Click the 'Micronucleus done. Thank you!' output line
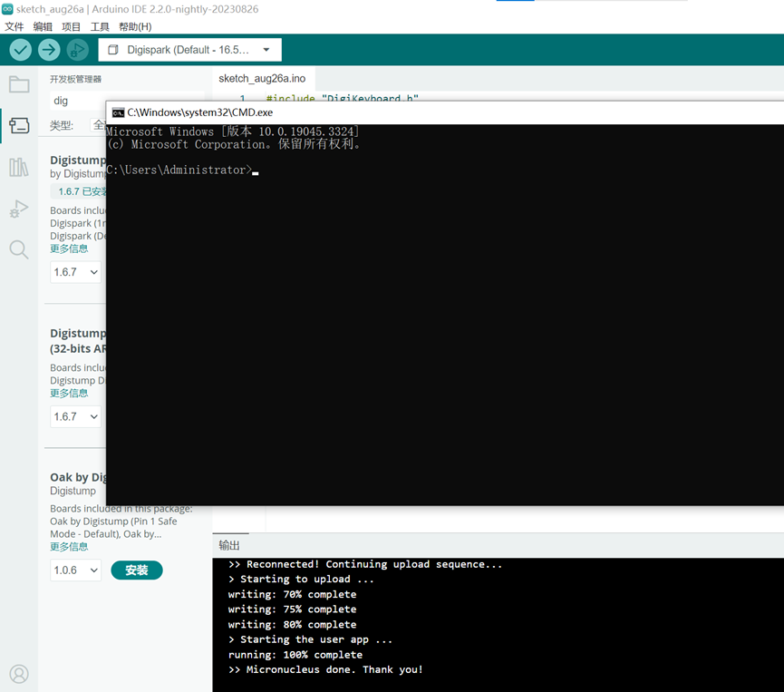The height and width of the screenshot is (692, 784). tap(325, 669)
